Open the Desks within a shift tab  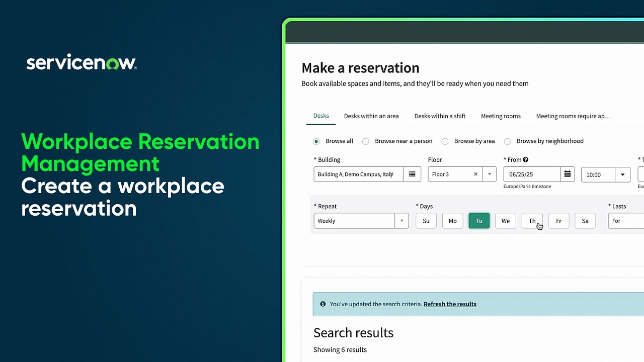point(440,116)
